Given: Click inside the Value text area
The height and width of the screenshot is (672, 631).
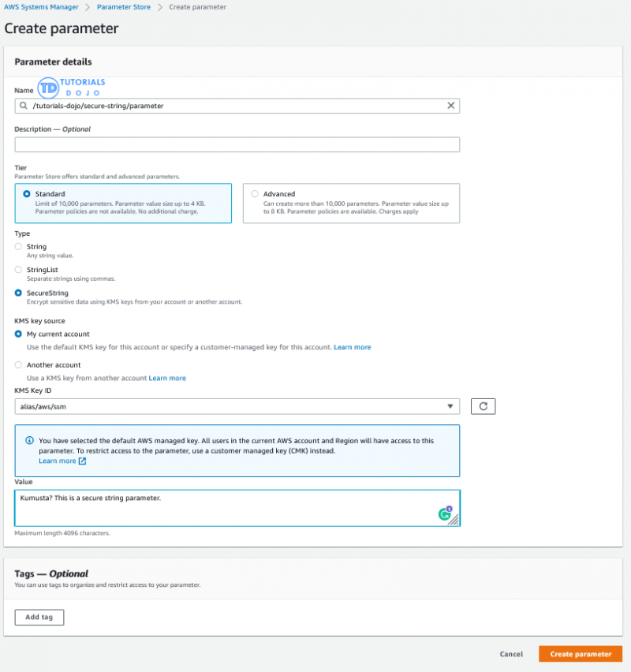Looking at the screenshot, I should pos(221,509).
